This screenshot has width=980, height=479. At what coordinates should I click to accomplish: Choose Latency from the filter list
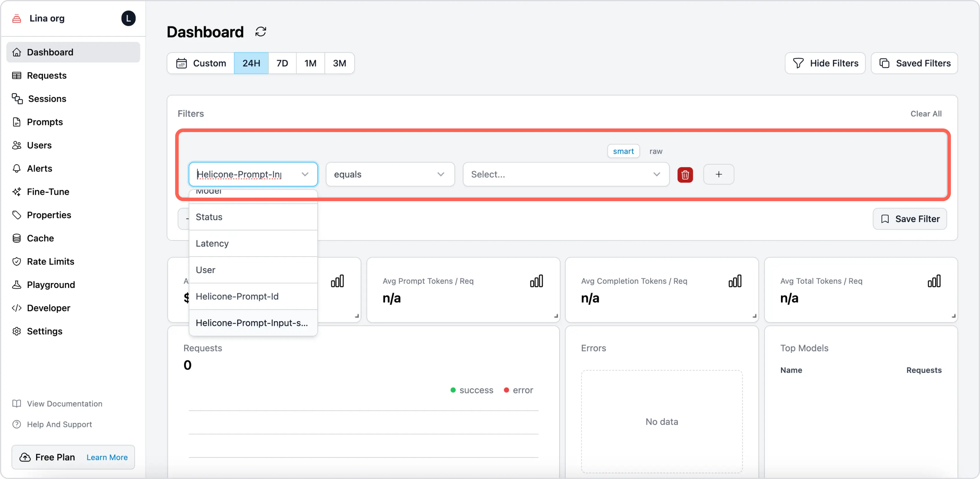pos(212,243)
